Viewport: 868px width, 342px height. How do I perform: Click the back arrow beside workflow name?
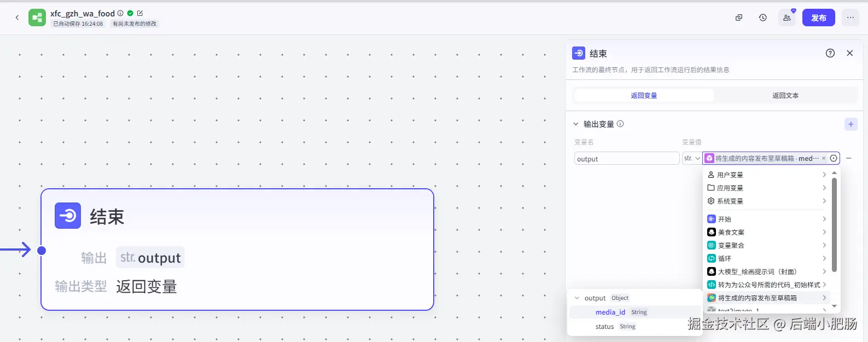pyautogui.click(x=17, y=18)
